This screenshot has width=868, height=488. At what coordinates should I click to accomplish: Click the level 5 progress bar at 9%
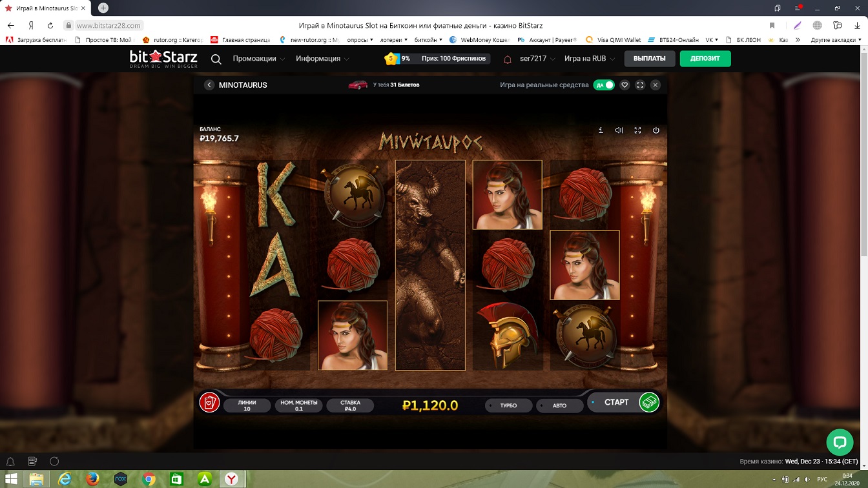pos(398,59)
